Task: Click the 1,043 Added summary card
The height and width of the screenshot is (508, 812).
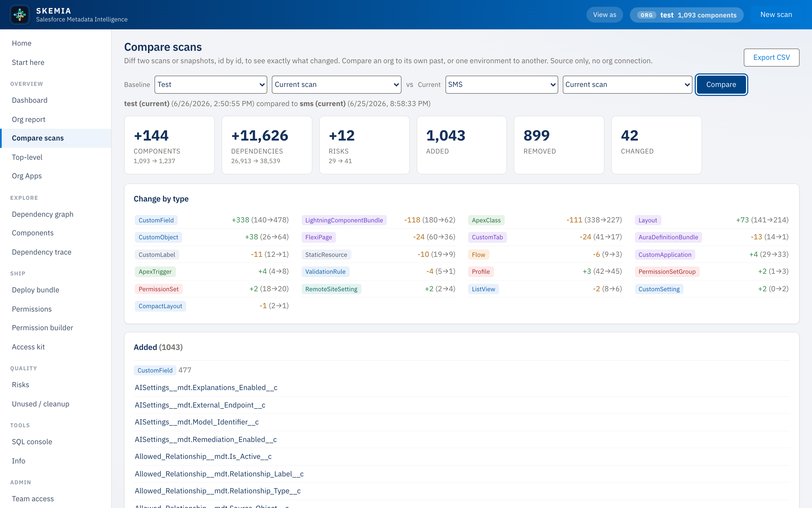Action: coord(462,145)
